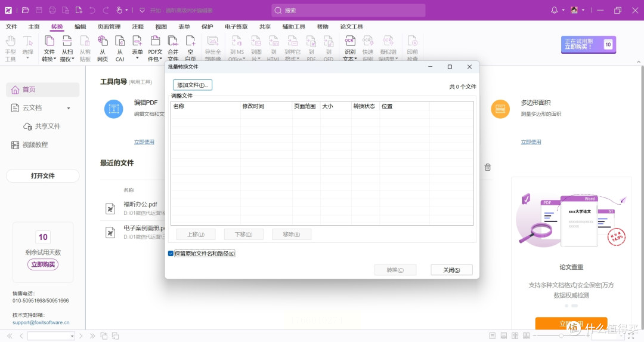Click the trash icon beside recent files
The image size is (644, 342).
pyautogui.click(x=488, y=167)
